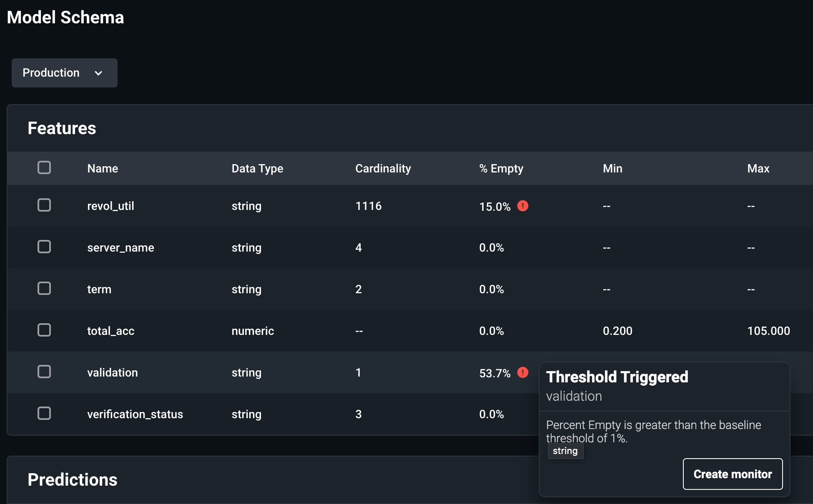Sort by the Cardinality column header
The image size is (813, 504).
(383, 168)
